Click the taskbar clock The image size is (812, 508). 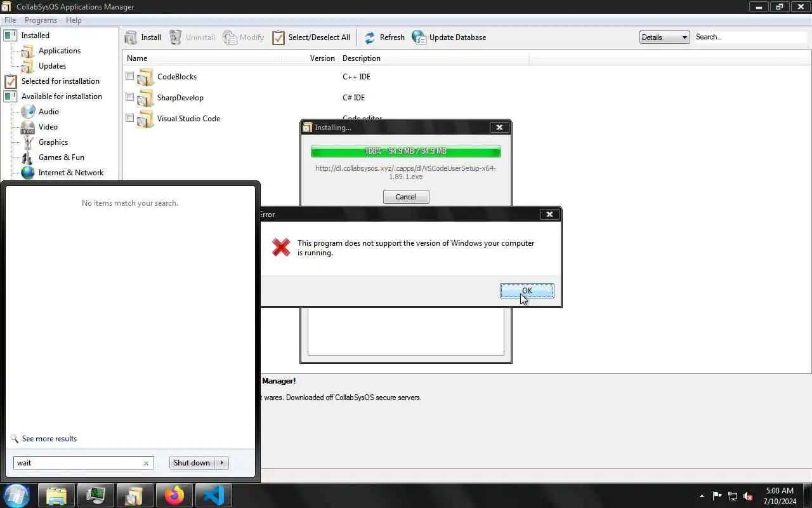click(780, 496)
